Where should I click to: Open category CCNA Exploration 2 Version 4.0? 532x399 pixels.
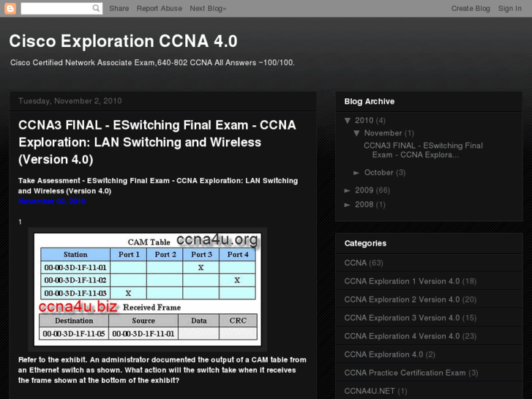(x=402, y=299)
